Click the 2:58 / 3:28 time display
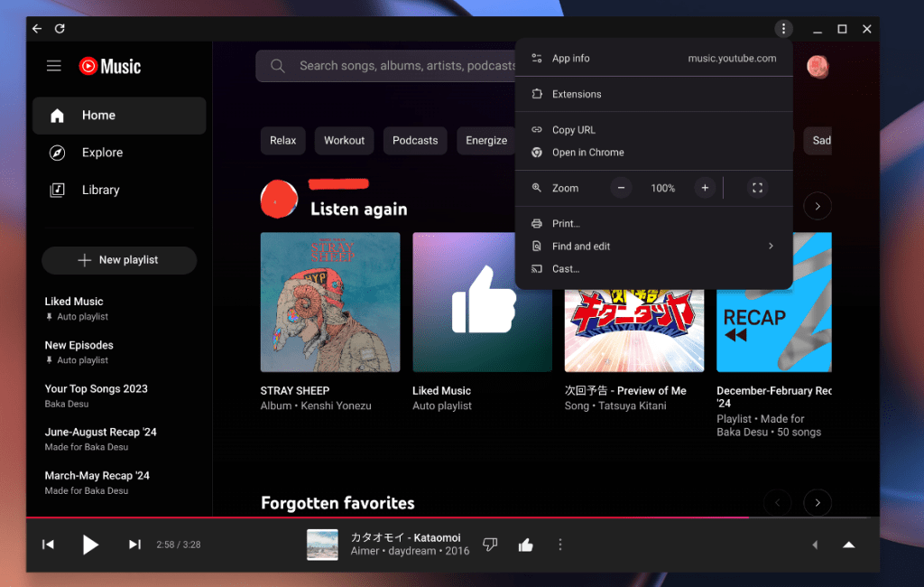This screenshot has width=924, height=587. pos(179,545)
